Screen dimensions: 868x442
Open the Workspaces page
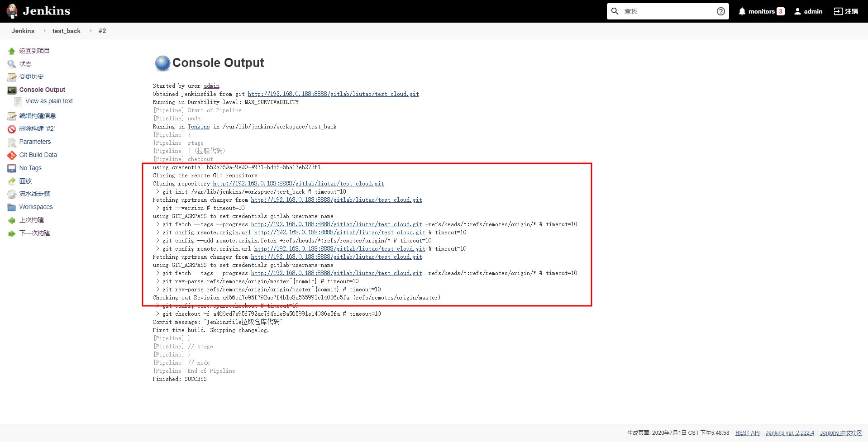[36, 207]
